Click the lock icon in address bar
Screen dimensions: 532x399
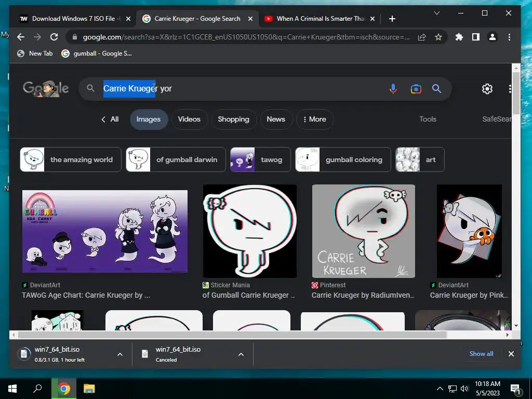75,37
